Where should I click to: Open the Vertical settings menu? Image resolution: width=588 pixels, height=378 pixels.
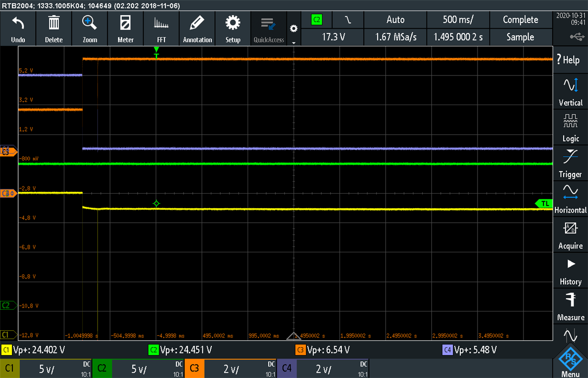pyautogui.click(x=570, y=92)
